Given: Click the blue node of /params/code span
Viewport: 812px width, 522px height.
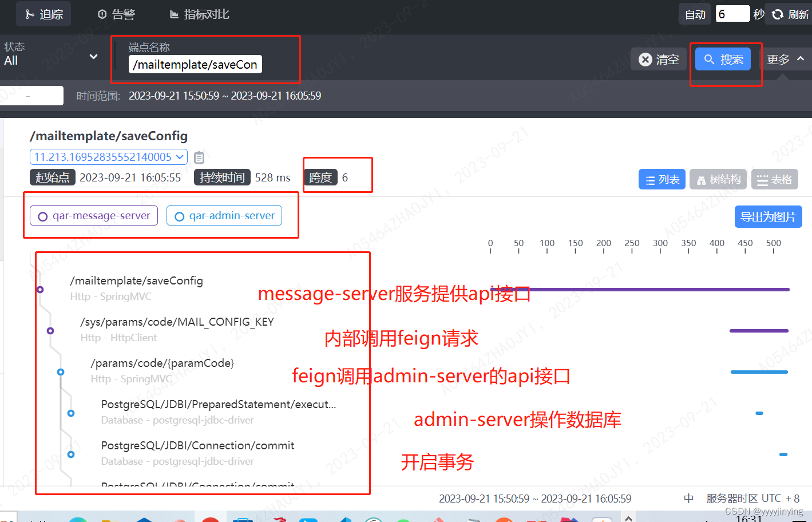Looking at the screenshot, I should click(61, 372).
